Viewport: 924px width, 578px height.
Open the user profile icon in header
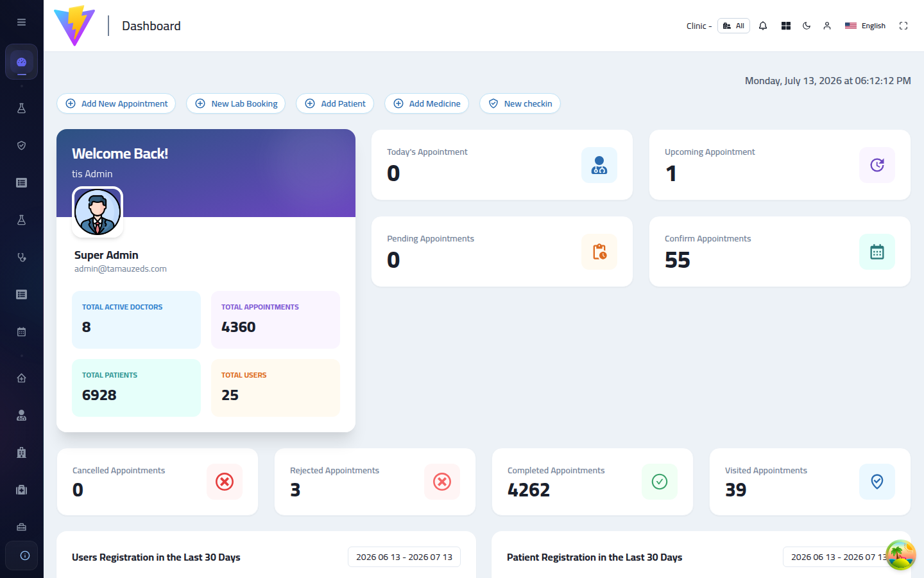(827, 26)
